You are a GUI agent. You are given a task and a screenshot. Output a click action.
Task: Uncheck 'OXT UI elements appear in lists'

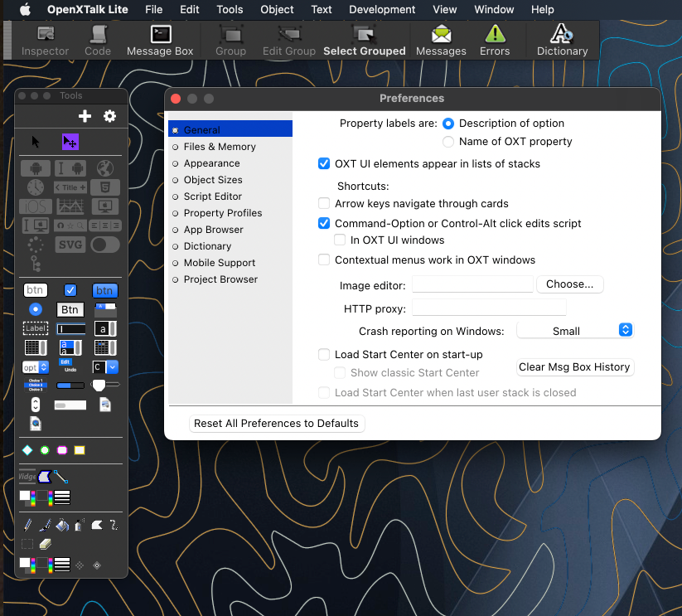(324, 163)
